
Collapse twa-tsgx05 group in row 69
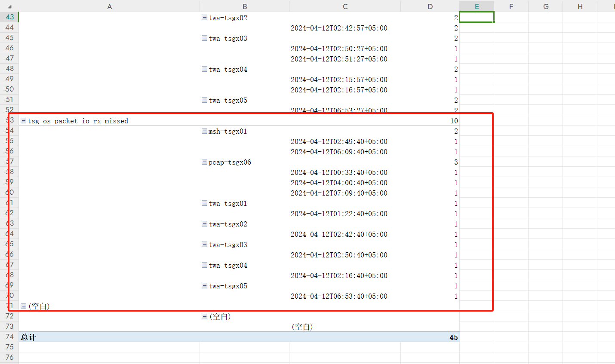click(204, 286)
